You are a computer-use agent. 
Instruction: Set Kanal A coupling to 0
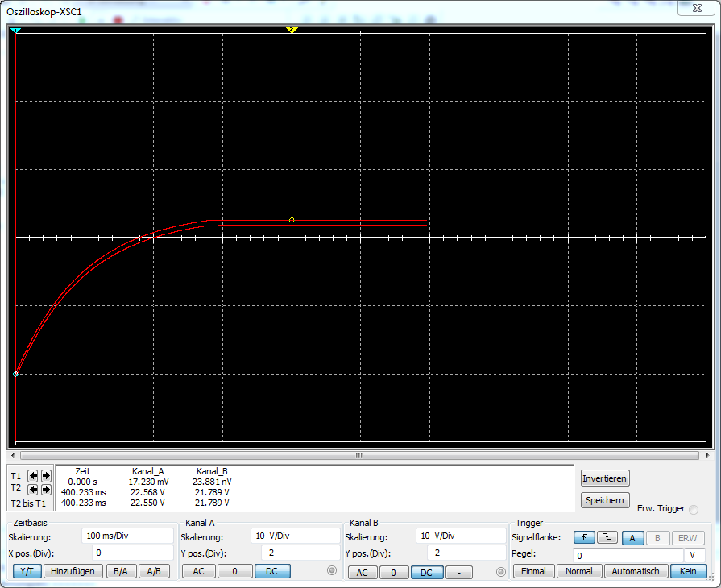click(234, 571)
